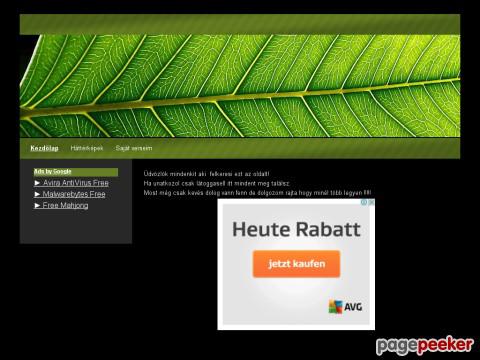
Task: Open the Saját verseim navigation tab
Action: [134, 148]
